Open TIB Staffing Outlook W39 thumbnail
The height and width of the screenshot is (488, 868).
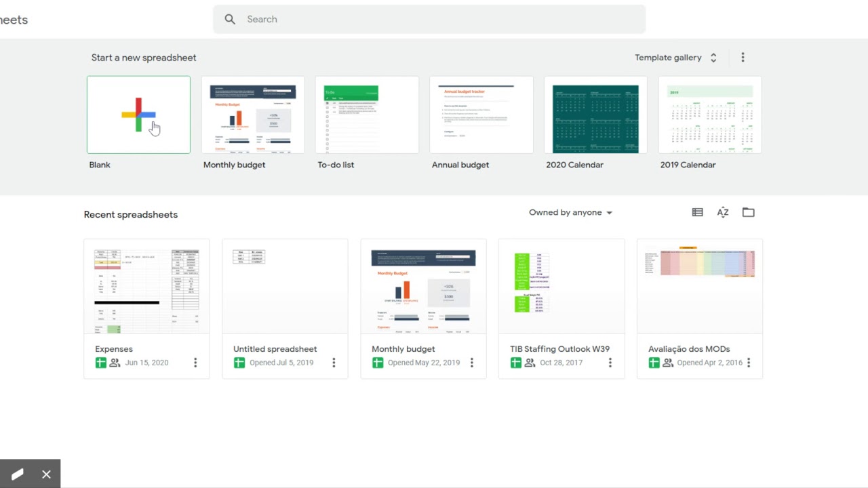[x=561, y=287]
